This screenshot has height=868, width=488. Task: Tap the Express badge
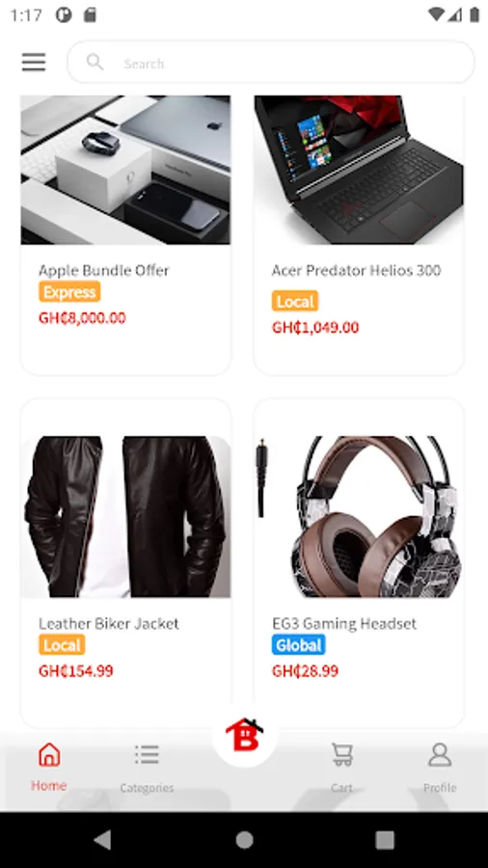click(x=69, y=291)
